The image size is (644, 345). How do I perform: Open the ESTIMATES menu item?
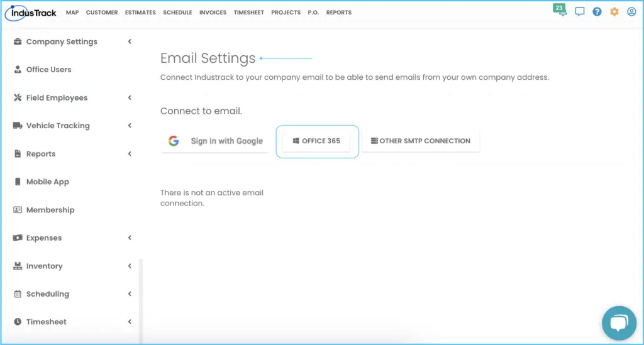pos(140,13)
